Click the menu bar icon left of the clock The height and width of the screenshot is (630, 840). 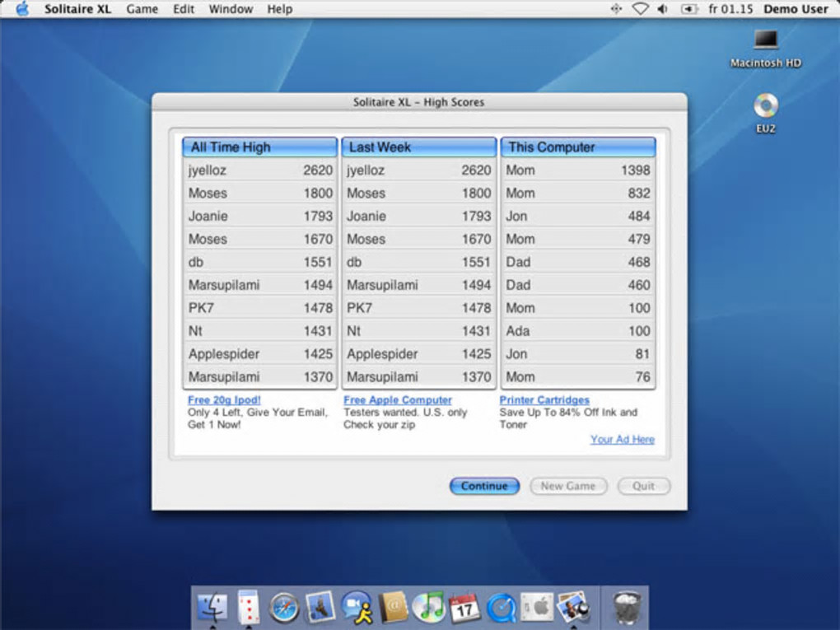[x=688, y=9]
